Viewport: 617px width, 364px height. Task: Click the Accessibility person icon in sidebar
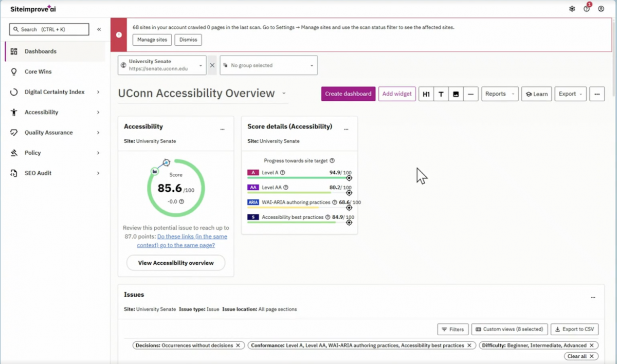click(x=14, y=112)
